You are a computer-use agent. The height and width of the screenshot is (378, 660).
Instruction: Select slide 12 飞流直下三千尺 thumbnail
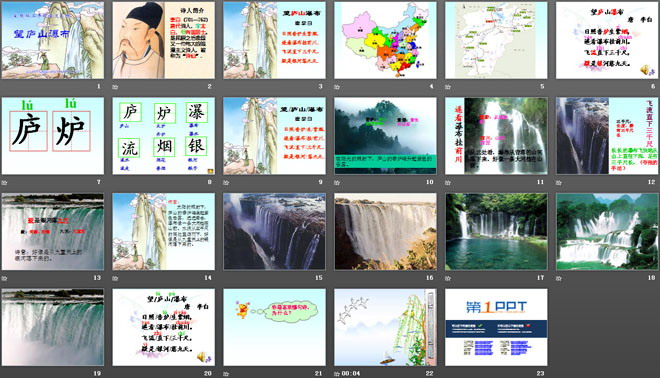[607, 136]
